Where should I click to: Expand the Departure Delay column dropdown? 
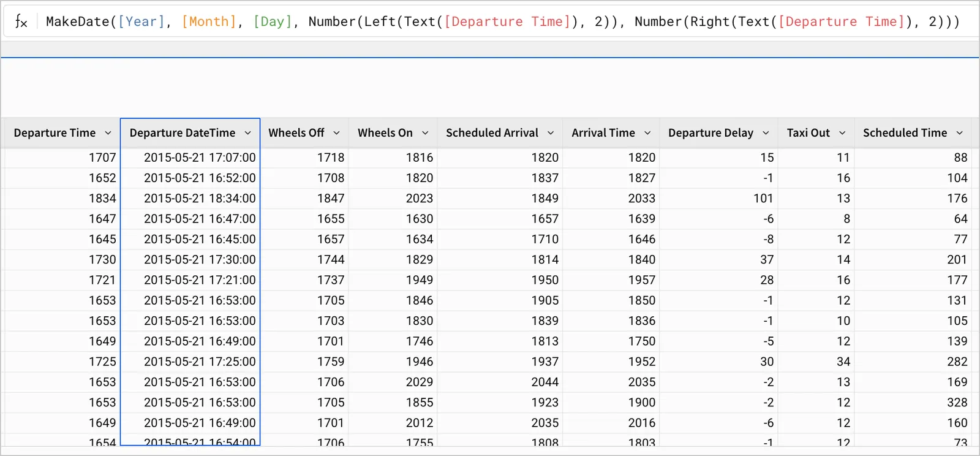tap(766, 133)
